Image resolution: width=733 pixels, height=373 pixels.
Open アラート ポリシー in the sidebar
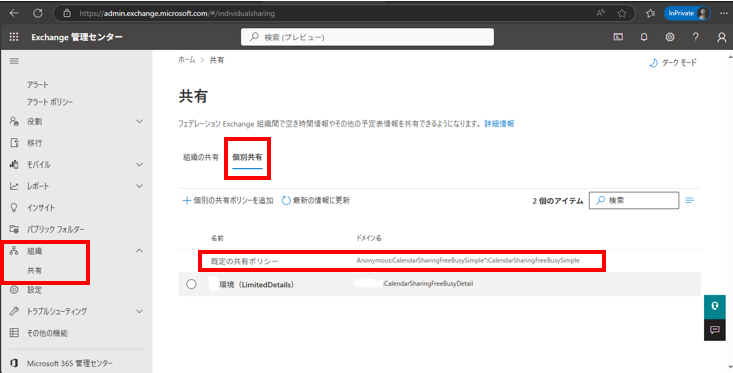point(50,102)
